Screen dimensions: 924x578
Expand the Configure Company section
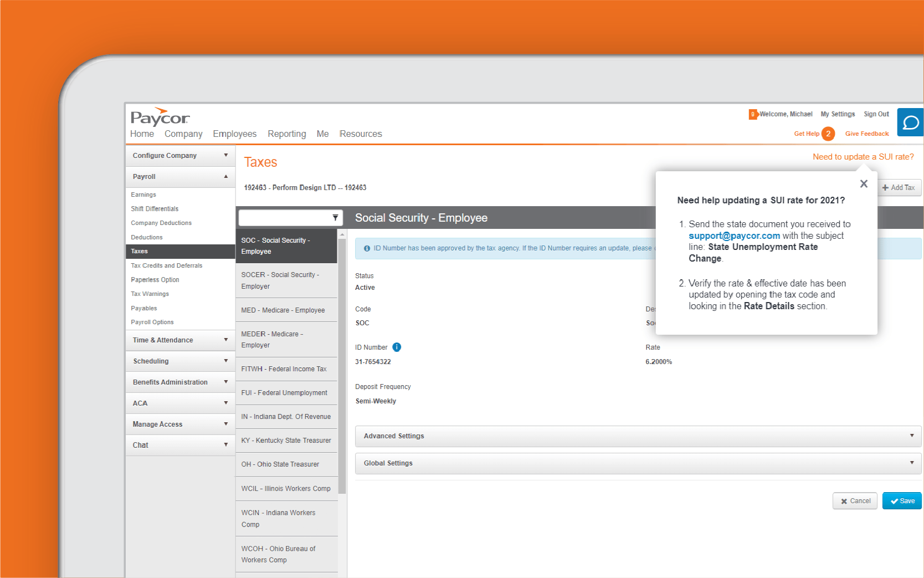[x=181, y=156]
